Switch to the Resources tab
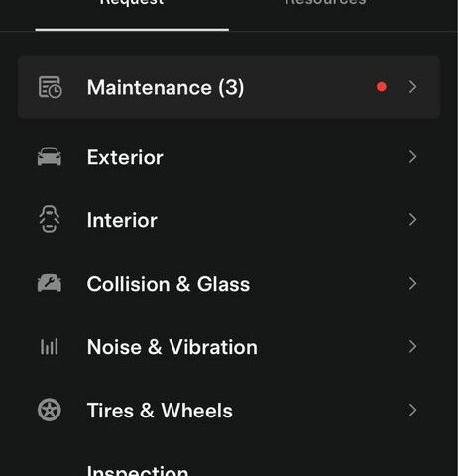The width and height of the screenshot is (458, 476). pos(325,3)
